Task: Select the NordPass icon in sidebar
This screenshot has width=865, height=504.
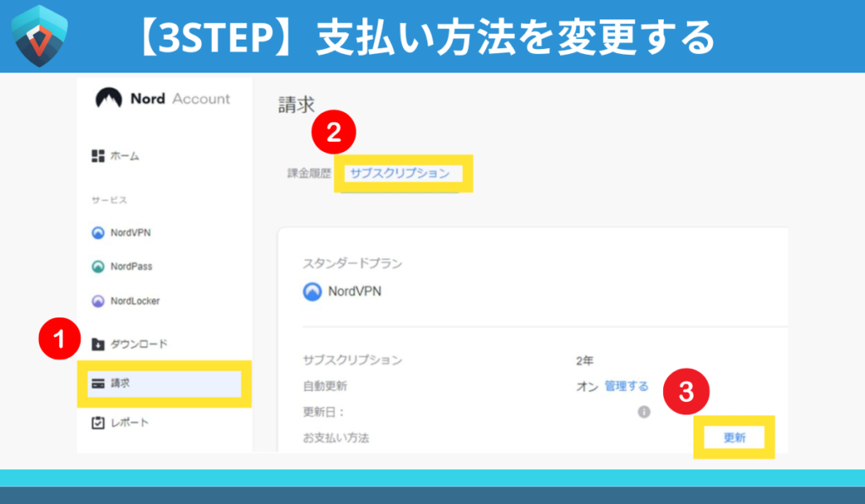Action: pos(98,267)
